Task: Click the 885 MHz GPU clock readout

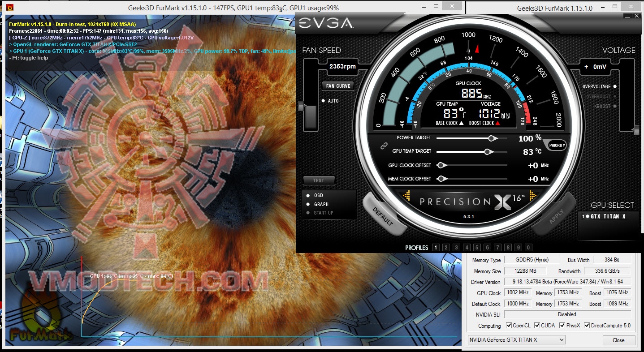Action: pos(476,93)
